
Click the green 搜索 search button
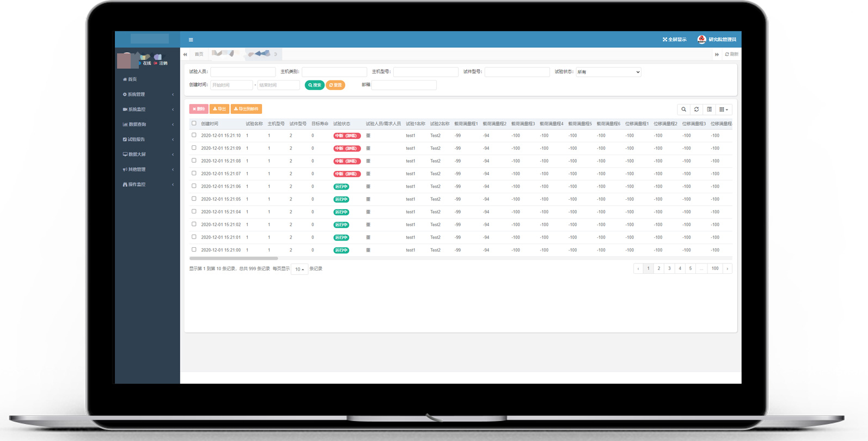coord(314,85)
